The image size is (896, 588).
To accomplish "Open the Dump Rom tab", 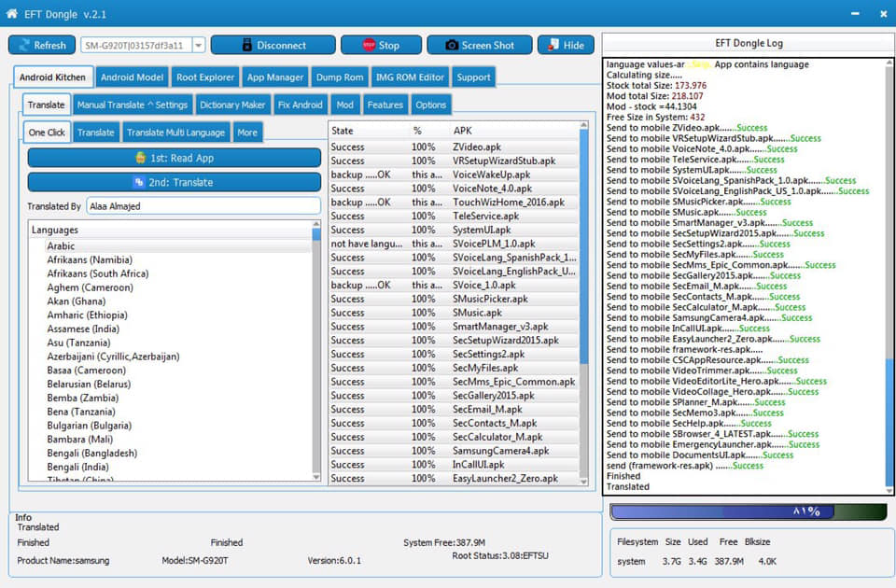I will point(340,77).
